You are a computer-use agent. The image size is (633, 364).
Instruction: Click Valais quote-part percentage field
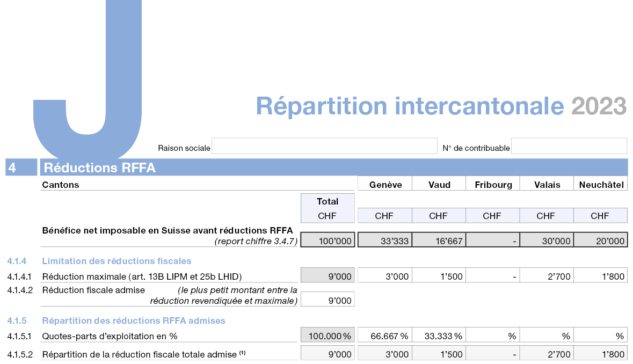point(546,336)
